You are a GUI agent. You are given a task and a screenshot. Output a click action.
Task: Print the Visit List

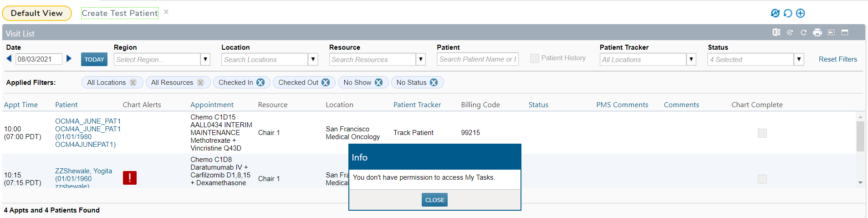817,32
